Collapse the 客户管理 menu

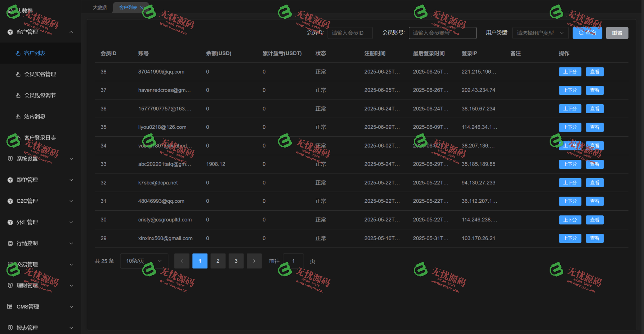tap(40, 32)
